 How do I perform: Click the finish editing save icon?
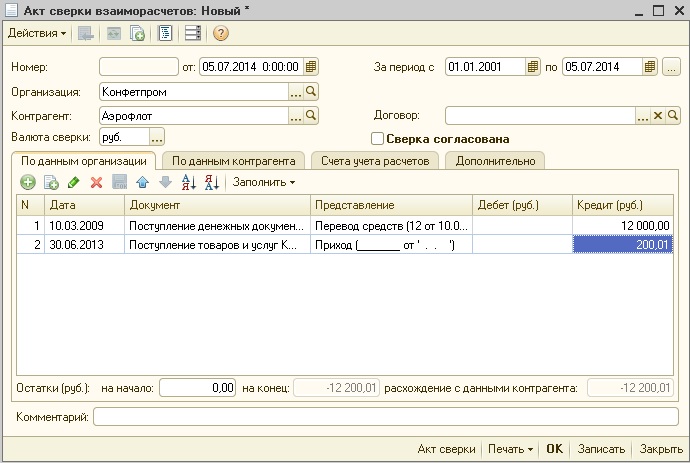click(120, 182)
